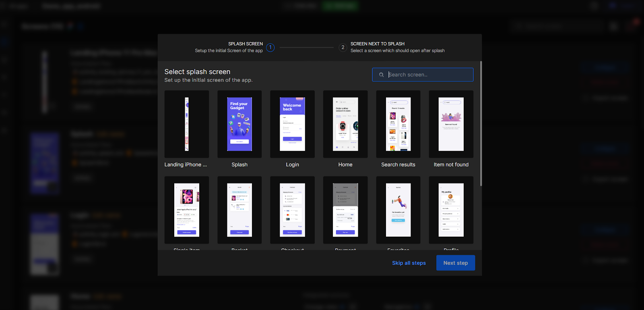Click the Home label text

pos(345,164)
